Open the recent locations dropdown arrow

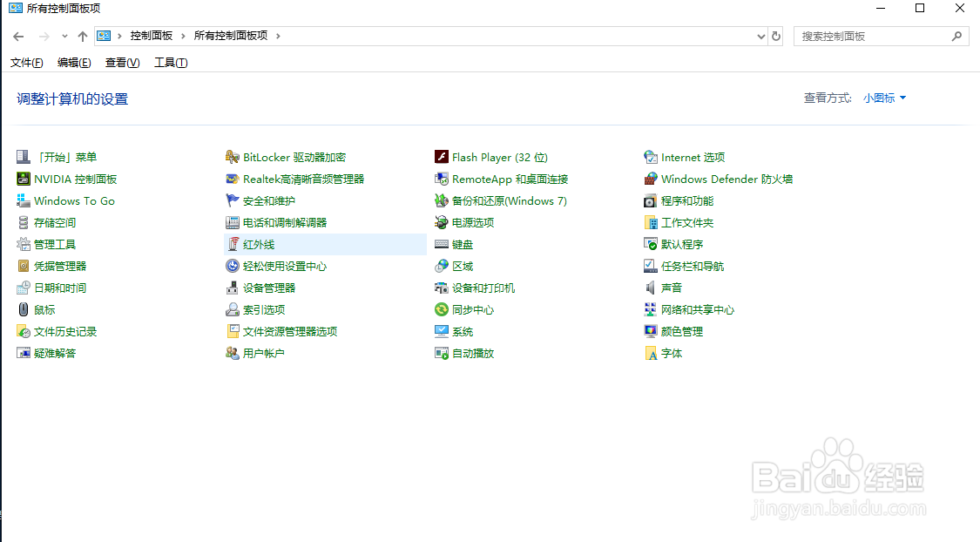(x=64, y=37)
